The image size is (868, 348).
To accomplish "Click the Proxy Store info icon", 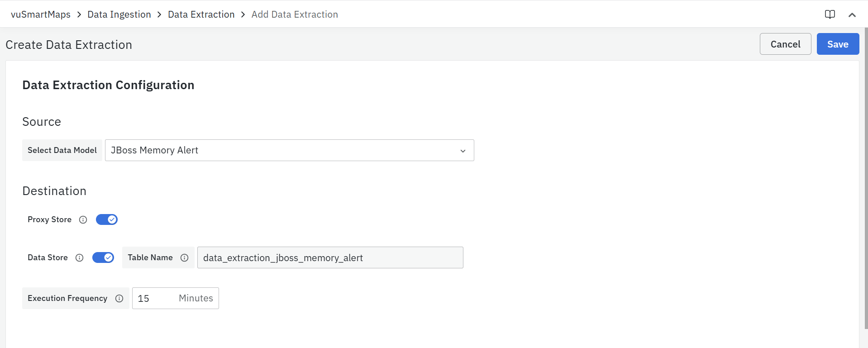I will pos(83,219).
